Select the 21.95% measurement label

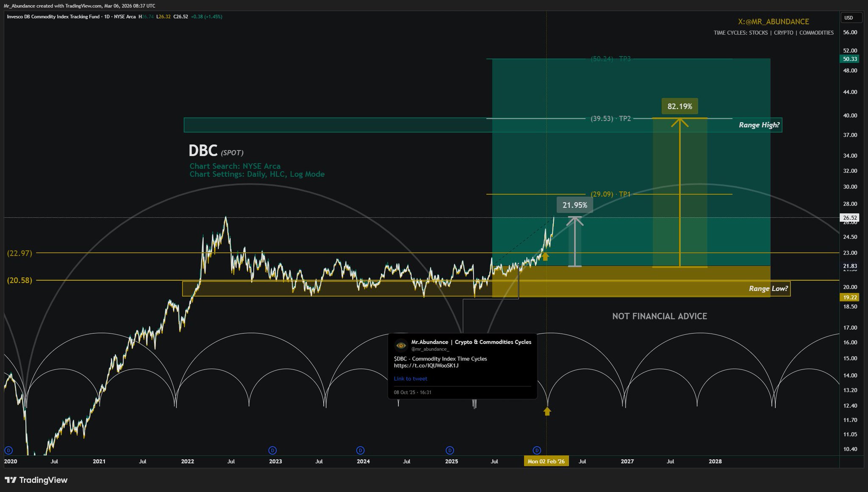click(x=574, y=205)
